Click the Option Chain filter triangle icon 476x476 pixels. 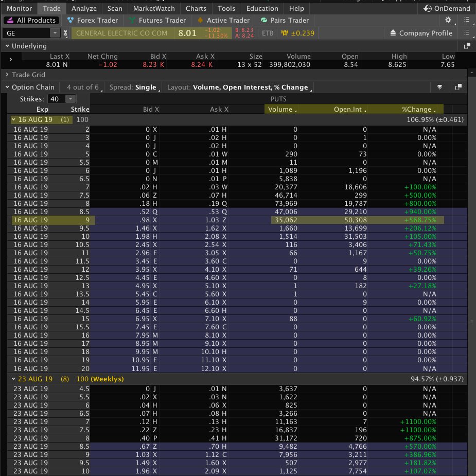(439, 87)
